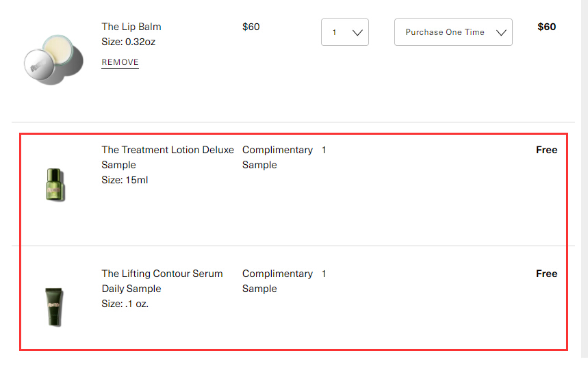Click the bold $60 total price
Viewport: 588px width, 368px height.
[x=546, y=27]
